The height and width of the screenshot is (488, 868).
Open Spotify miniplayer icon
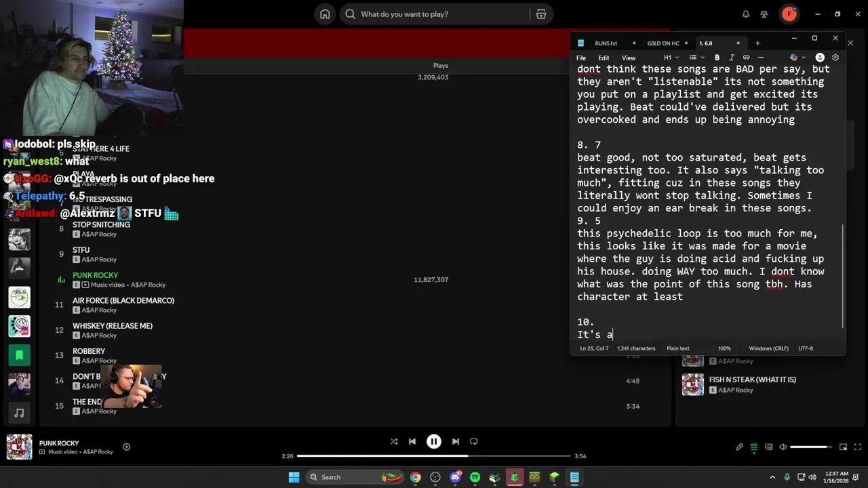point(844,447)
